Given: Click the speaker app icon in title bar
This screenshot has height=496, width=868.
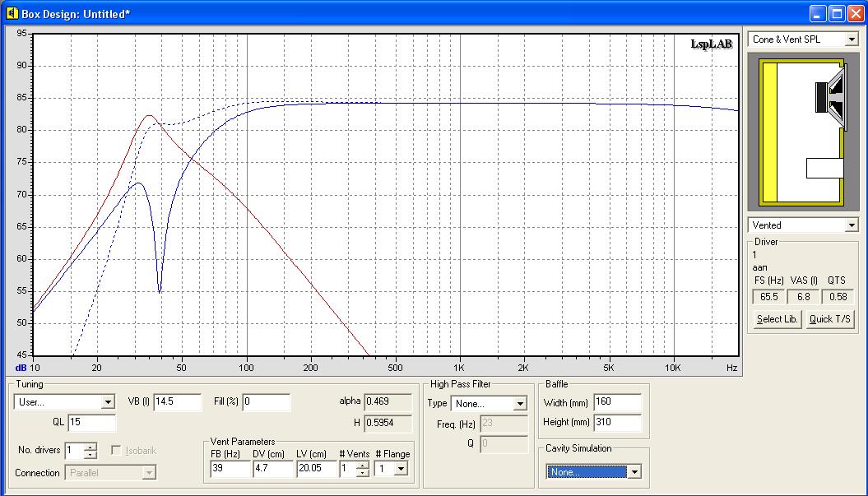Looking at the screenshot, I should tap(12, 13).
